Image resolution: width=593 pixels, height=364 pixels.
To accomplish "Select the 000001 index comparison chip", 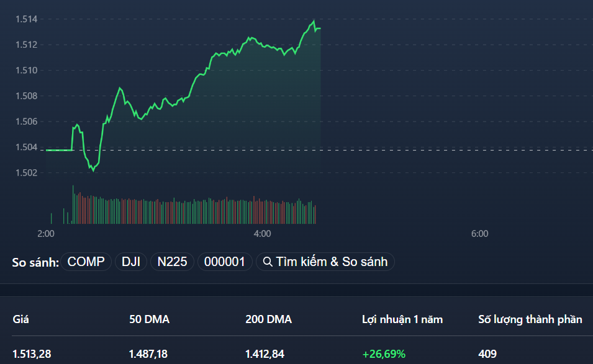I will point(224,261).
